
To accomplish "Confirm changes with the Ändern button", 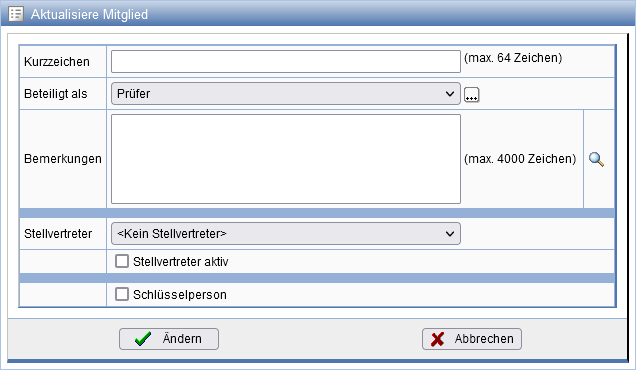I will click(169, 339).
